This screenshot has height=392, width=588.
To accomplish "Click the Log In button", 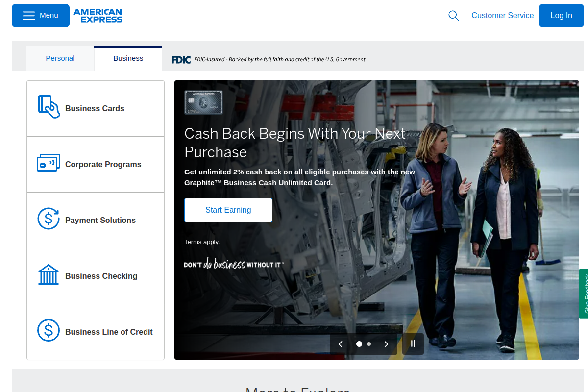I will click(x=561, y=16).
